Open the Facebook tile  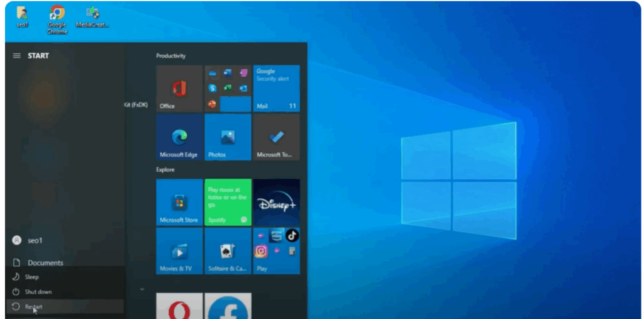click(228, 306)
